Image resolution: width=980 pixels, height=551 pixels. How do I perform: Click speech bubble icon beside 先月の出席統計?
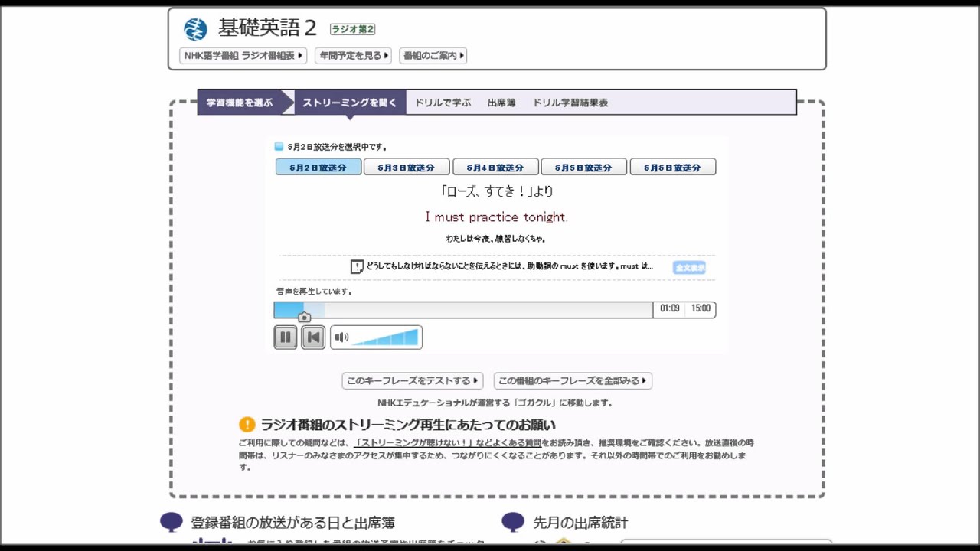(x=513, y=522)
